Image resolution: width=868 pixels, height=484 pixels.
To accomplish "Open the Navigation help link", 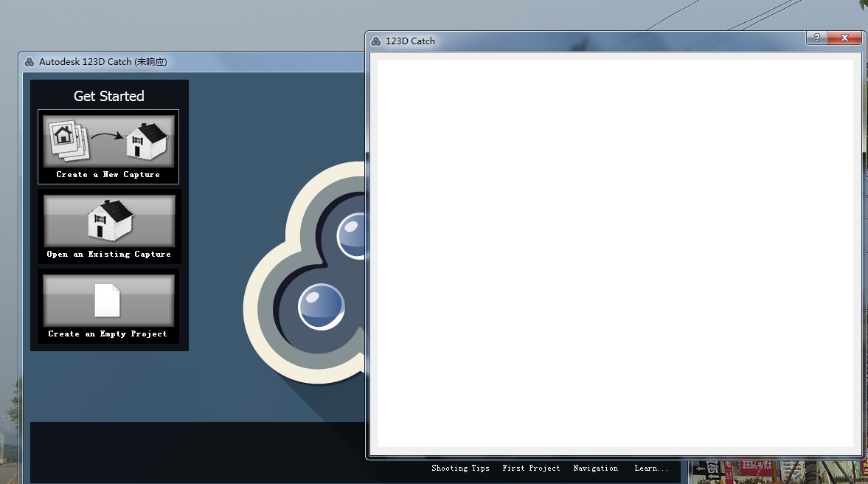I will pyautogui.click(x=595, y=469).
